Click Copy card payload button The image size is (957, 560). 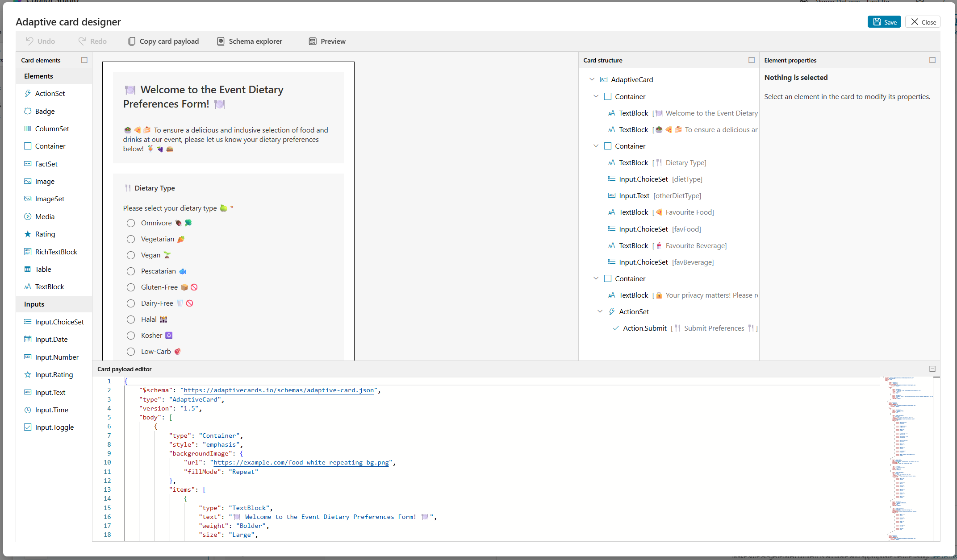pyautogui.click(x=163, y=41)
